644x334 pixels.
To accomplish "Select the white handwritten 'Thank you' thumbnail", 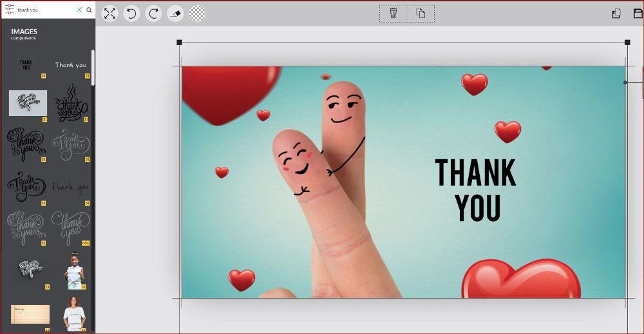I will pyautogui.click(x=71, y=65).
